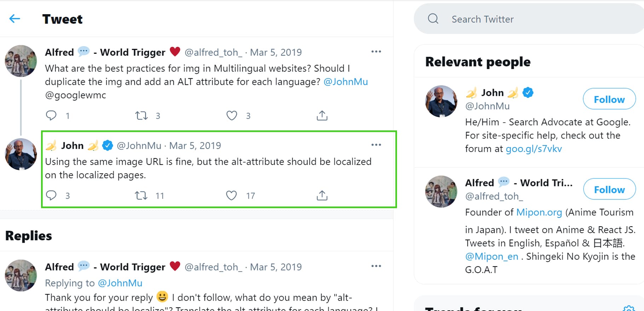Share Alfred's original tweet
644x311 pixels.
tap(322, 116)
